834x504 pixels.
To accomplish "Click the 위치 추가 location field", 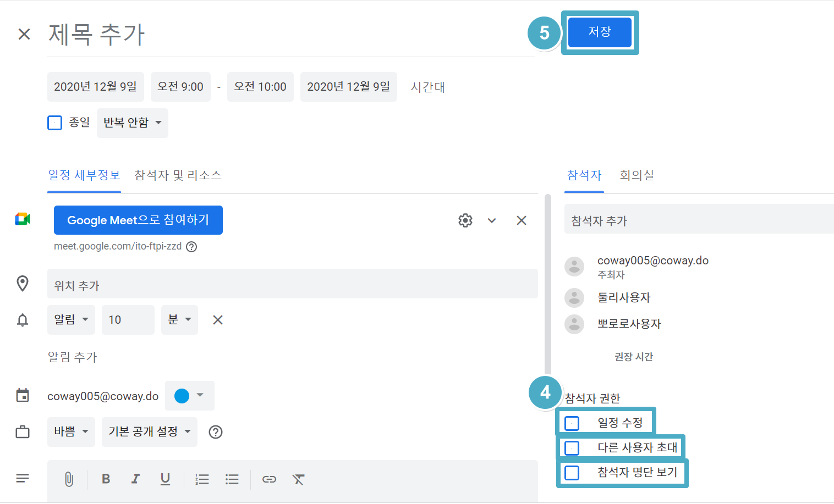I will click(293, 284).
